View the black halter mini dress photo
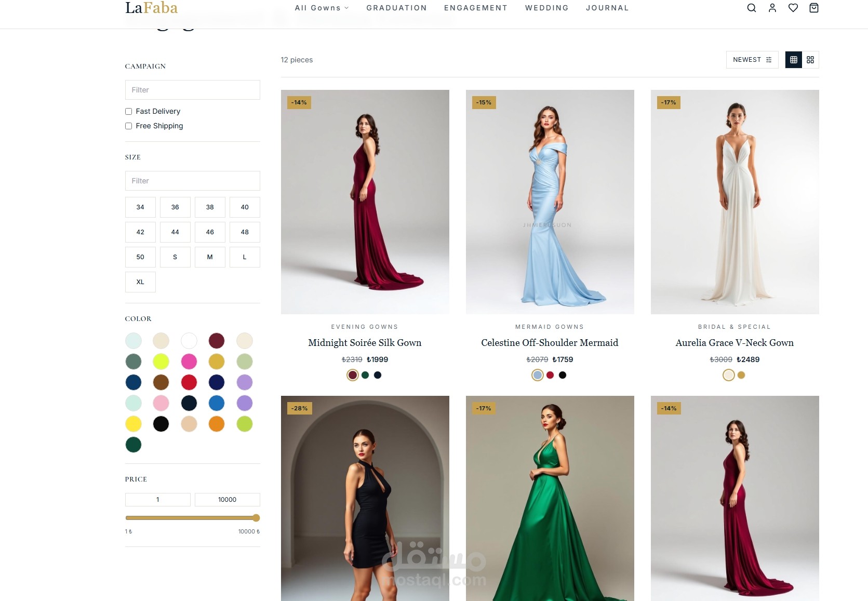The height and width of the screenshot is (601, 868). coord(365,499)
